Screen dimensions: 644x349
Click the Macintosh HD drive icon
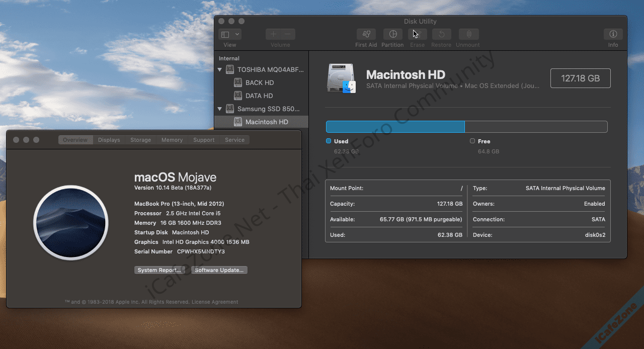coord(341,78)
